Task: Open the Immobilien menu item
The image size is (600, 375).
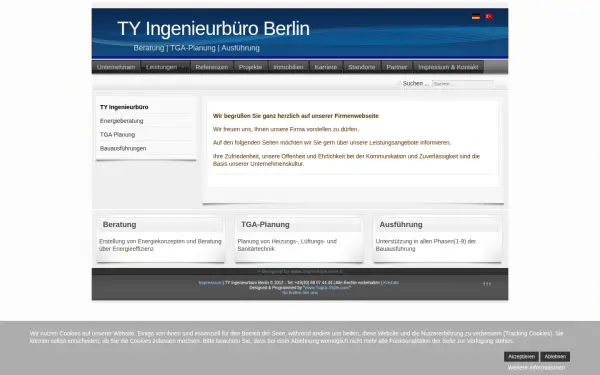Action: point(288,67)
